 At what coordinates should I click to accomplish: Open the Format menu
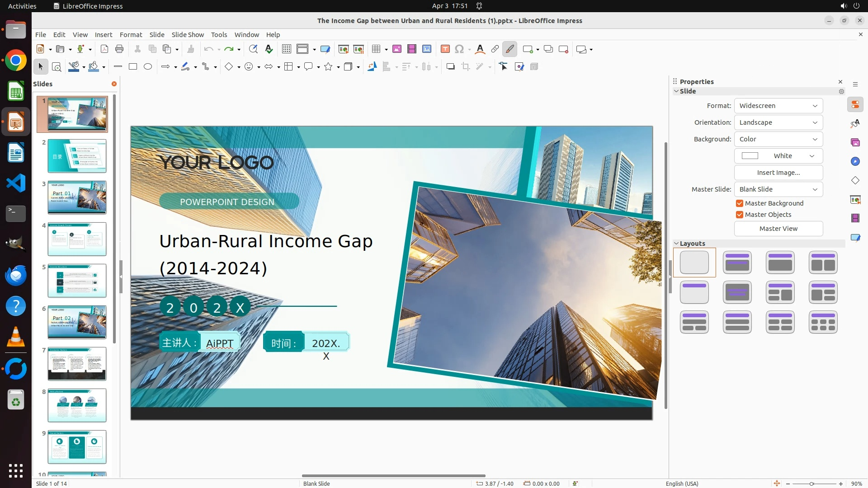(x=131, y=35)
